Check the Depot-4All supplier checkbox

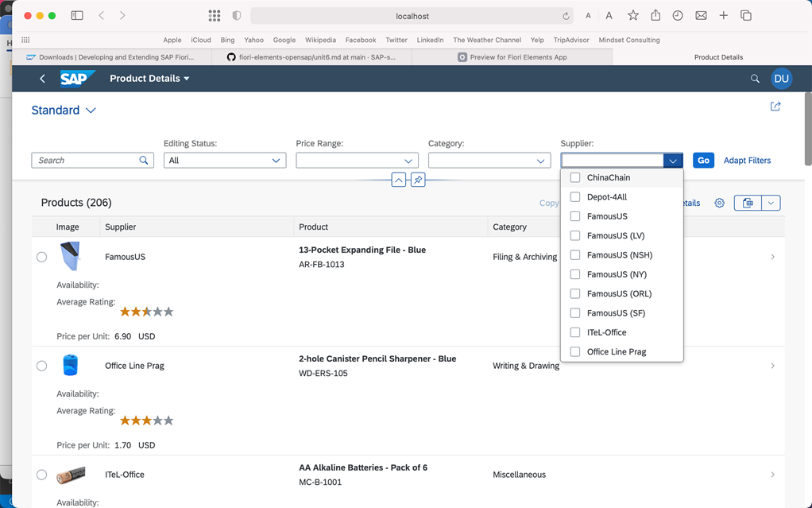(x=574, y=197)
